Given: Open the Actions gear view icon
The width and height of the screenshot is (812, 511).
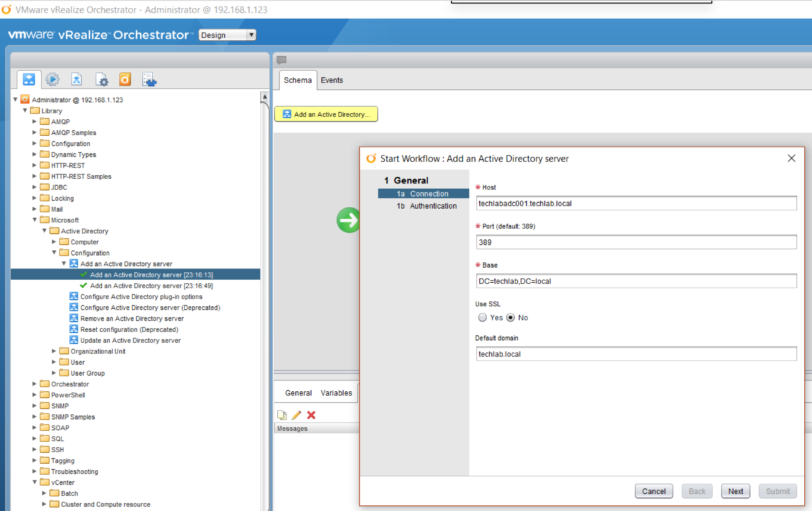Looking at the screenshot, I should pos(52,79).
